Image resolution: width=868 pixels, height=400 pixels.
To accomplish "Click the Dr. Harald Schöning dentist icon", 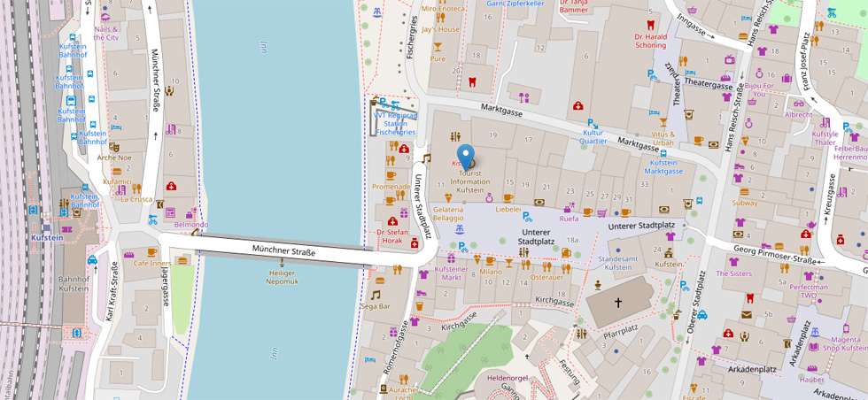I will (650, 26).
